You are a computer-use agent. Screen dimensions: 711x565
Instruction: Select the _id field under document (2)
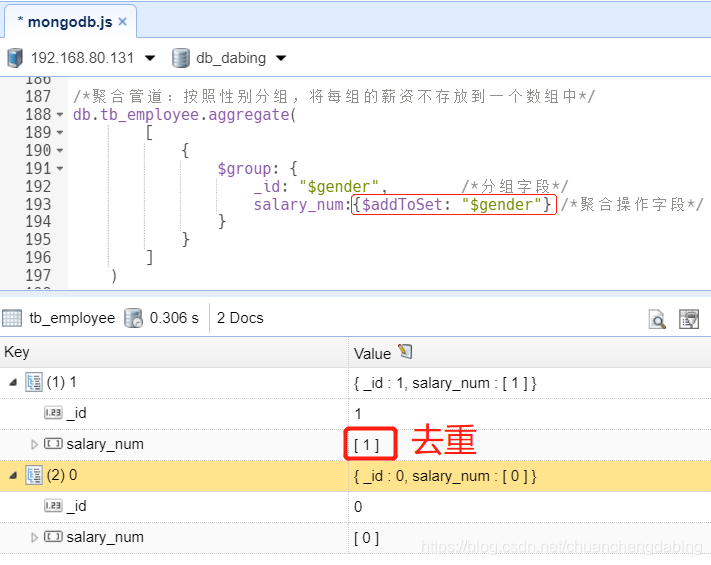click(x=77, y=506)
